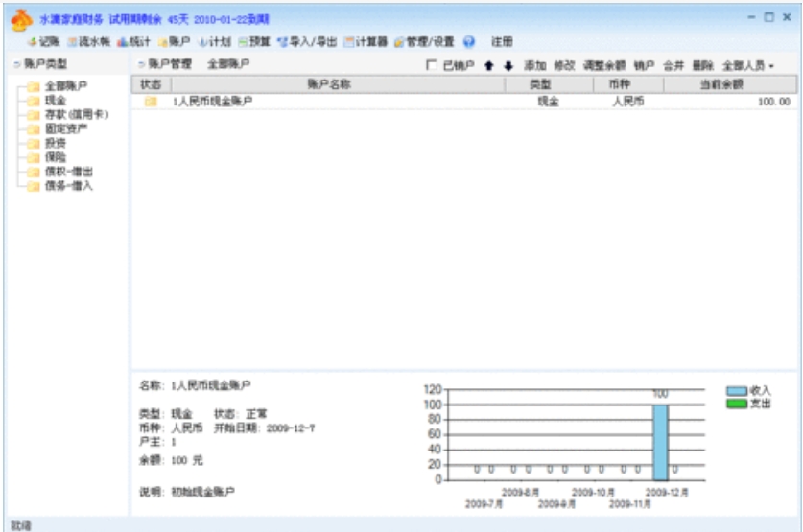
Task: Move account up with the up arrow
Action: [x=488, y=65]
